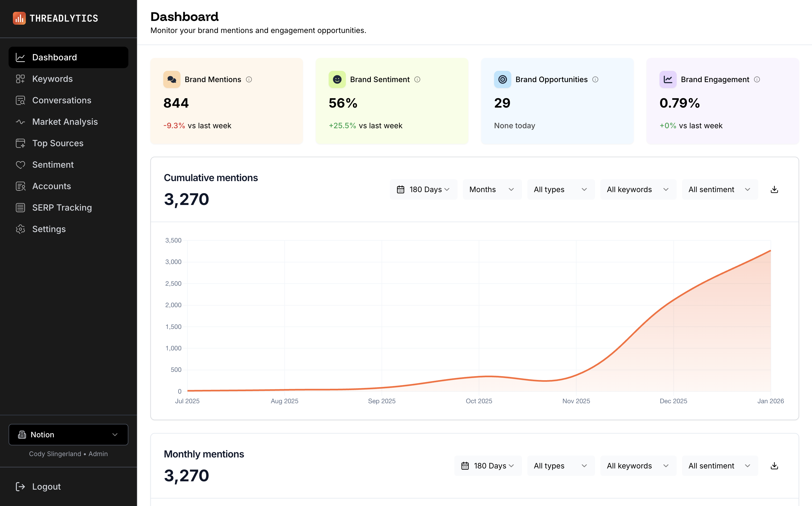Click the Brand Sentiment info icon
The height and width of the screenshot is (506, 812).
417,80
